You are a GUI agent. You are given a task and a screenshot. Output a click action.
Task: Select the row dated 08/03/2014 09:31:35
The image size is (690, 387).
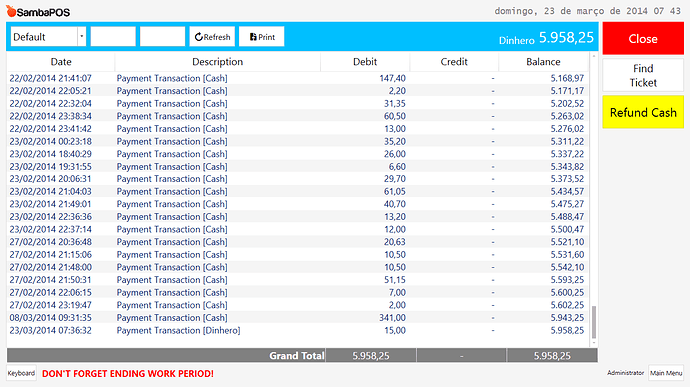pos(297,317)
